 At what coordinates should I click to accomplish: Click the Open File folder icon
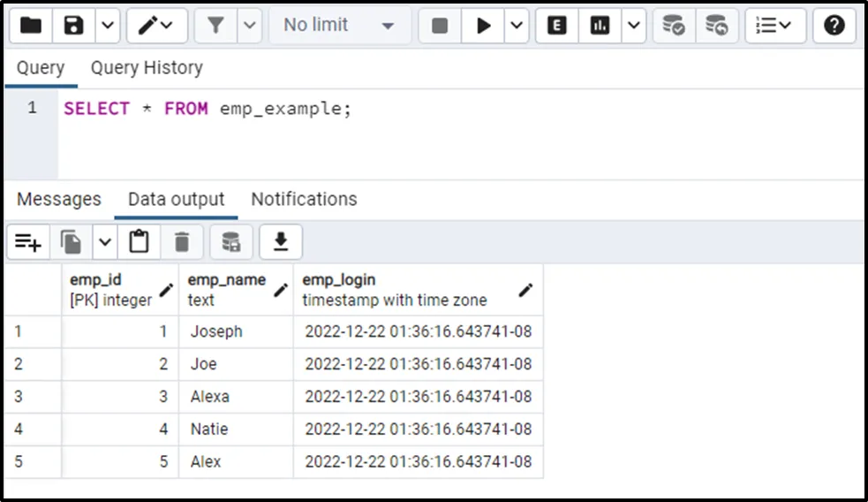[31, 26]
